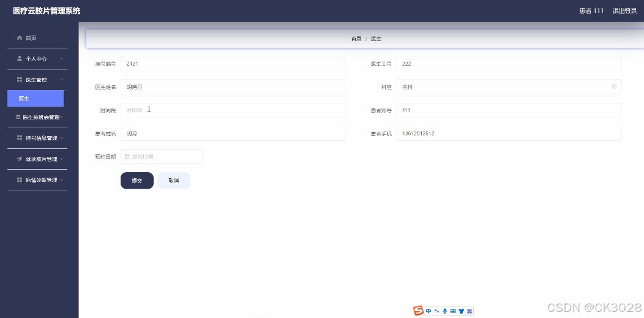Click the 患者账号 field showing 111
Image resolution: width=644 pixels, height=318 pixels.
coord(509,110)
